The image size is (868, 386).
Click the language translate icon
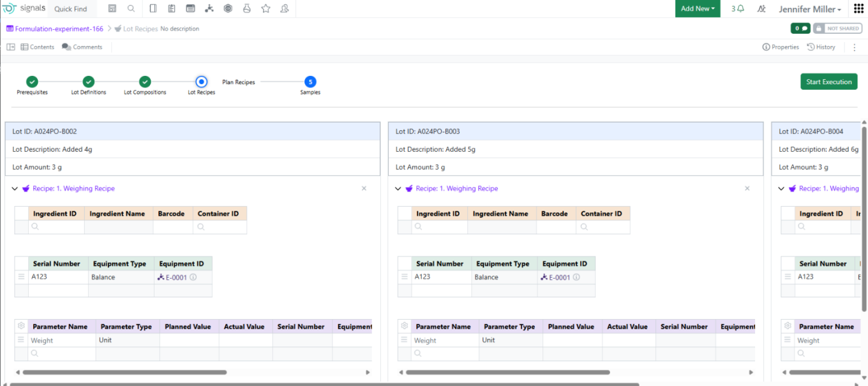[761, 9]
